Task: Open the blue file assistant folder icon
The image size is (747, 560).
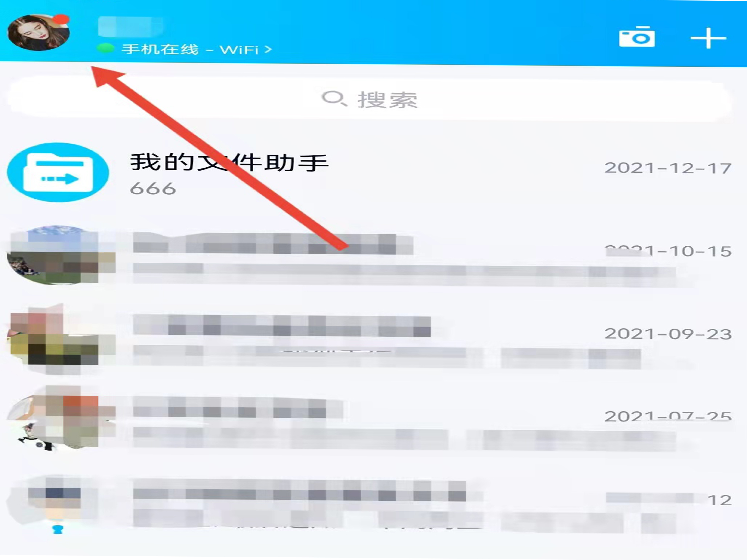Action: pos(58,172)
